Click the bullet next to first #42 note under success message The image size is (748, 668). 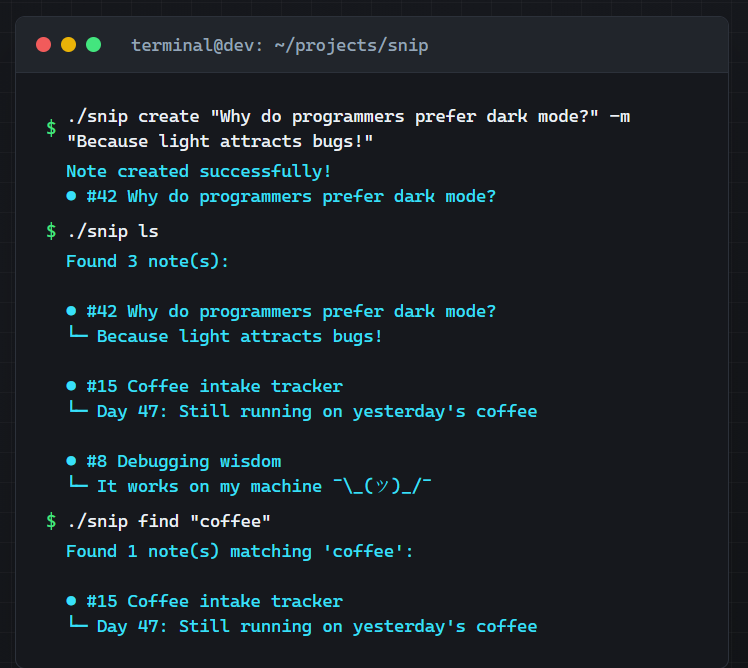coord(71,196)
